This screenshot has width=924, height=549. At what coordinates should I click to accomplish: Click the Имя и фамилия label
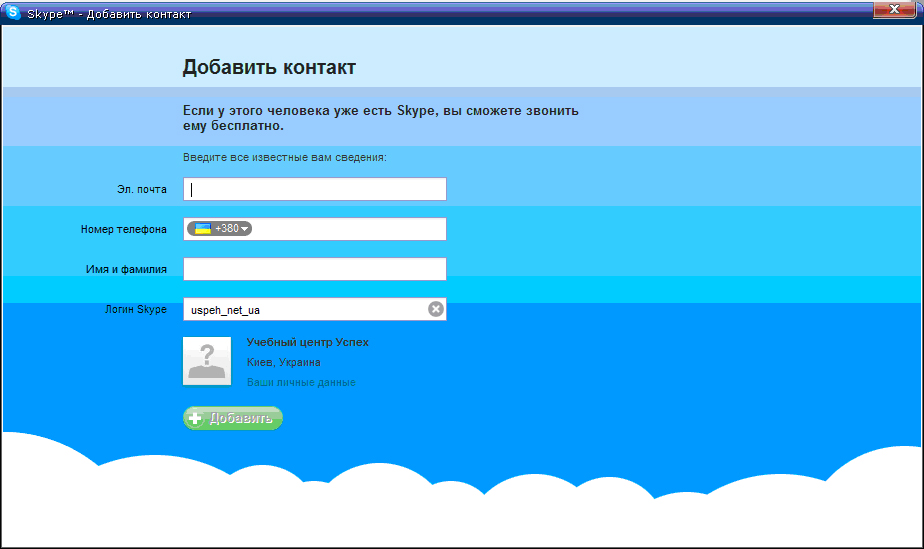tap(126, 269)
